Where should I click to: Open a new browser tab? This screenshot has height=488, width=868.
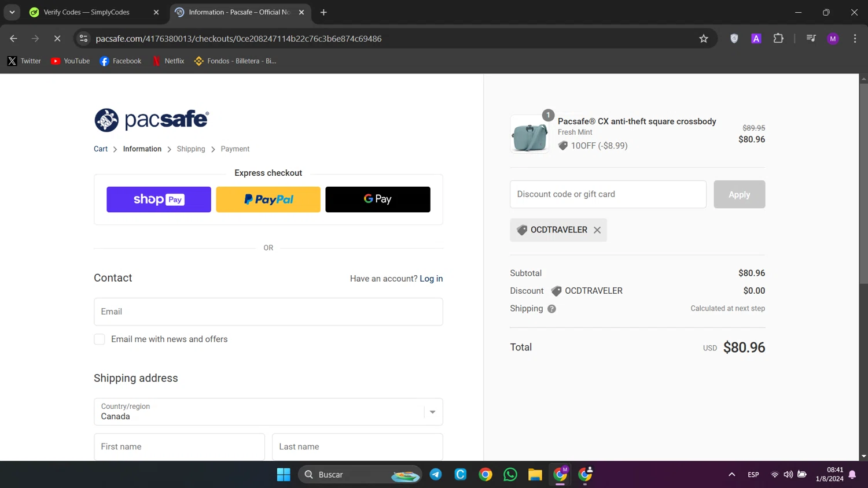coord(323,12)
